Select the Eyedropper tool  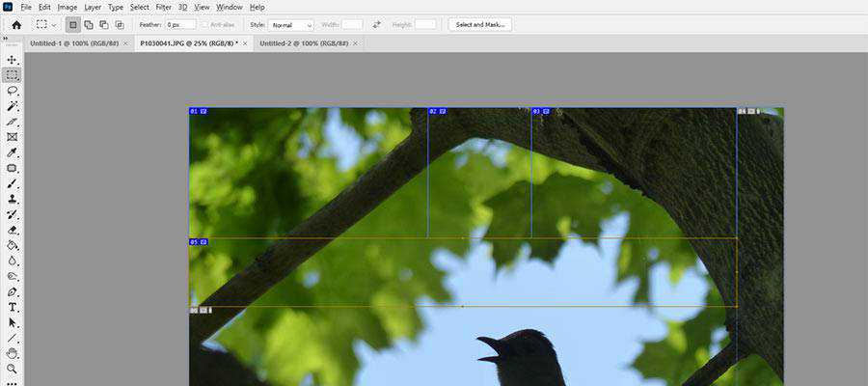point(13,152)
